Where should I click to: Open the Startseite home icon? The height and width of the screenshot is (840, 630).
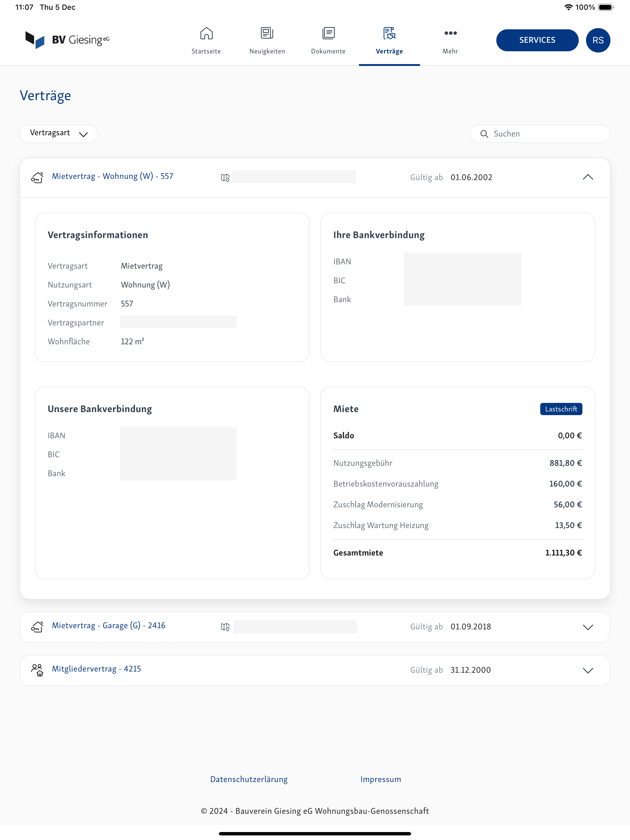pyautogui.click(x=206, y=33)
